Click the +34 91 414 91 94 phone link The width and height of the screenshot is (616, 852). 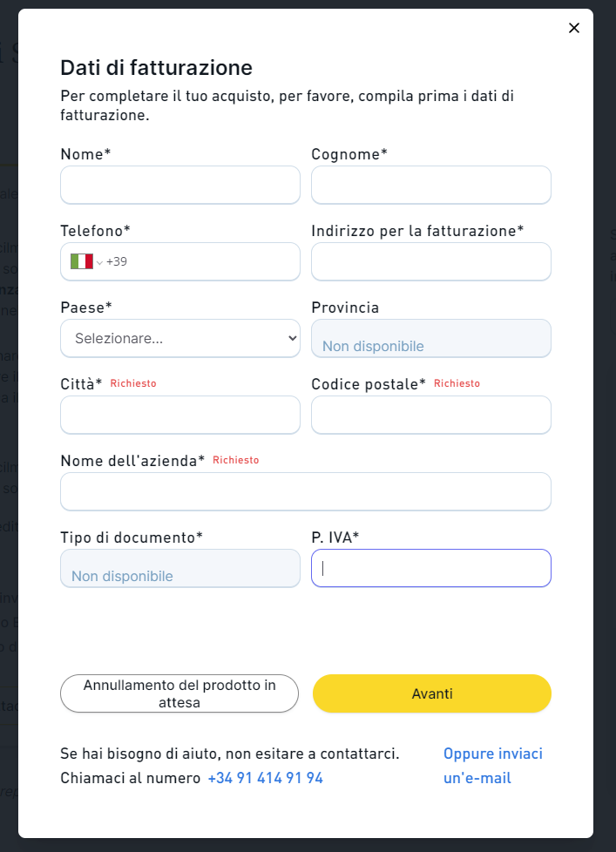[x=265, y=778]
